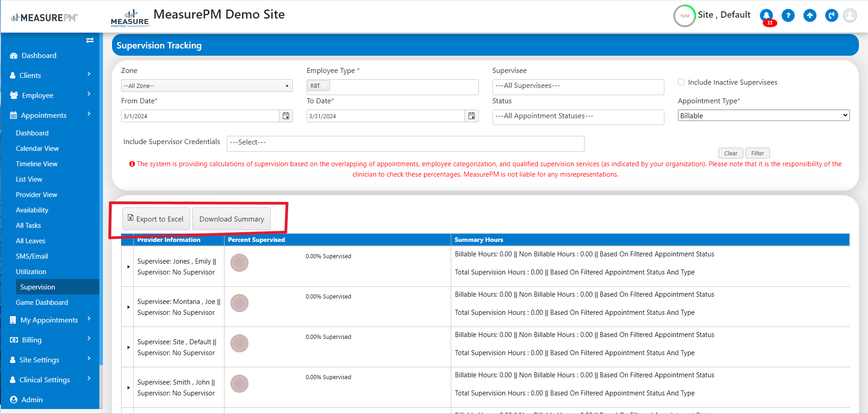Expand the Joe Montana supervisee row
This screenshot has height=414, width=868.
coord(129,307)
